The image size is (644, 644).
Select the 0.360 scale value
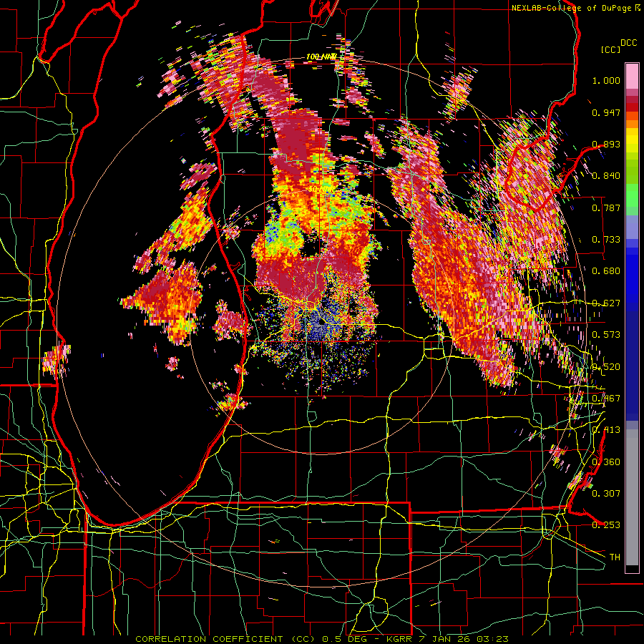pyautogui.click(x=606, y=462)
